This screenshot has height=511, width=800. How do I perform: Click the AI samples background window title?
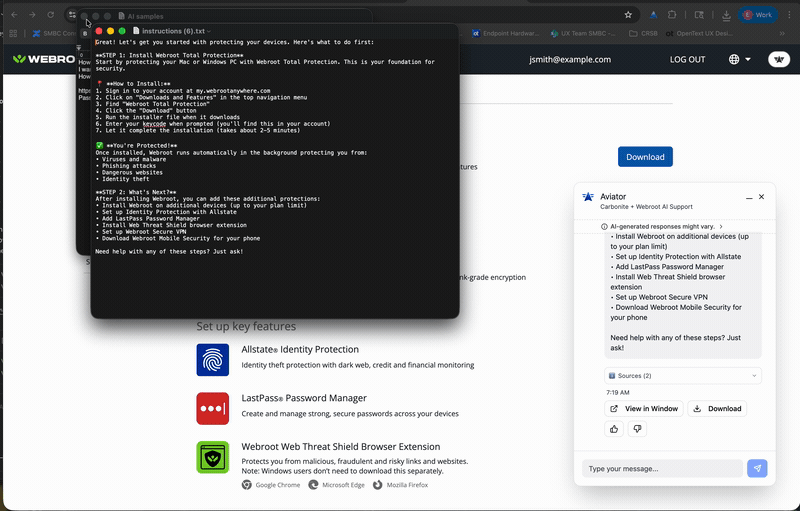(x=145, y=16)
